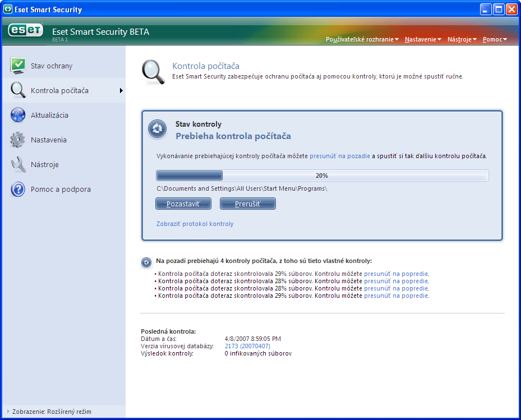Click the 20% scan progress bar
The image size is (521, 420).
(322, 176)
